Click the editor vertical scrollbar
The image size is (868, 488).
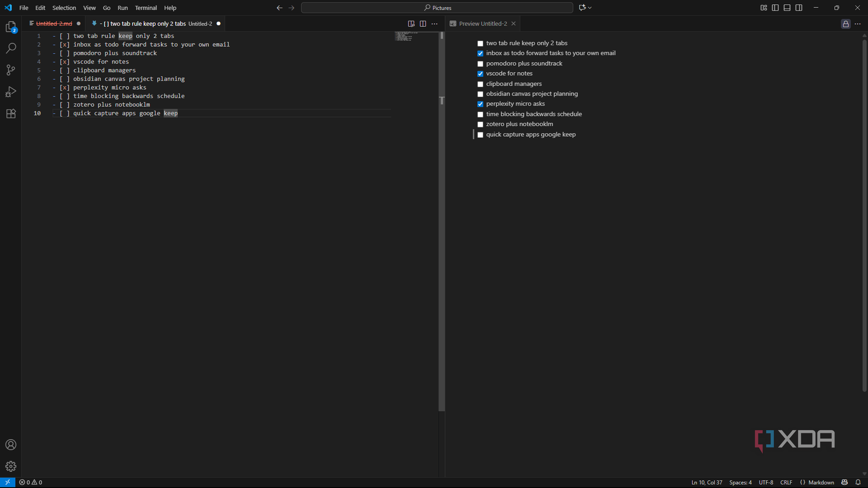point(442,221)
